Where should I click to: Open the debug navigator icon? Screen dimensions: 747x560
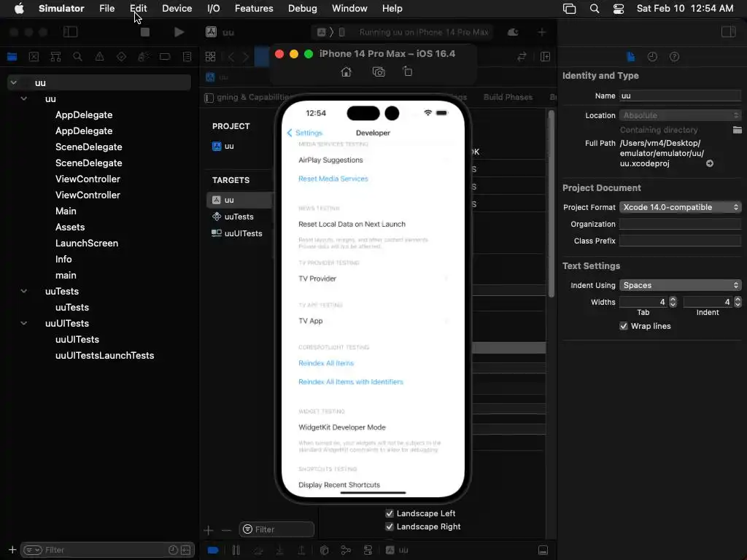click(143, 57)
